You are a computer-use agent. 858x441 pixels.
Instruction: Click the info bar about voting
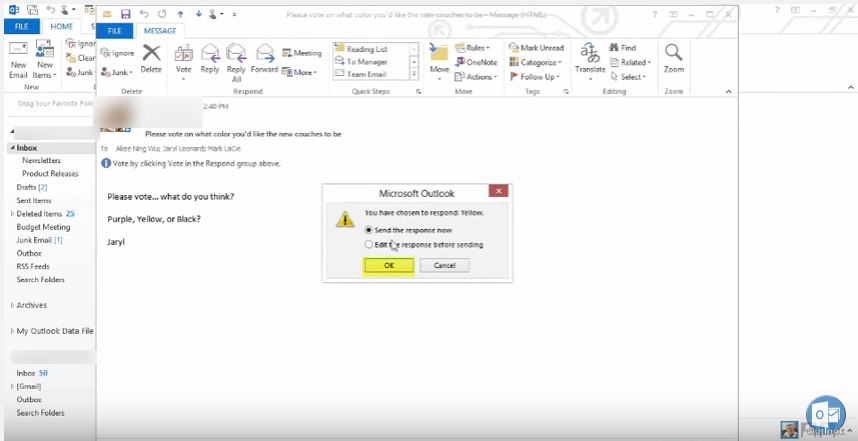pos(191,163)
